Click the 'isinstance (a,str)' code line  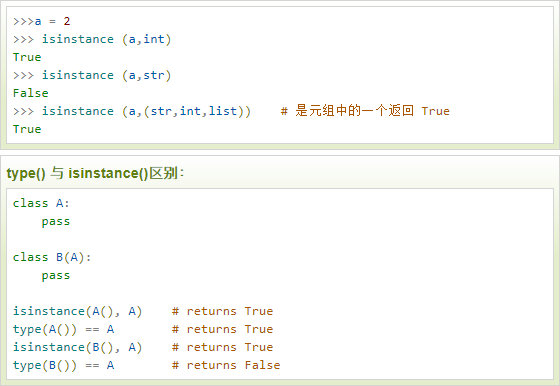click(92, 75)
